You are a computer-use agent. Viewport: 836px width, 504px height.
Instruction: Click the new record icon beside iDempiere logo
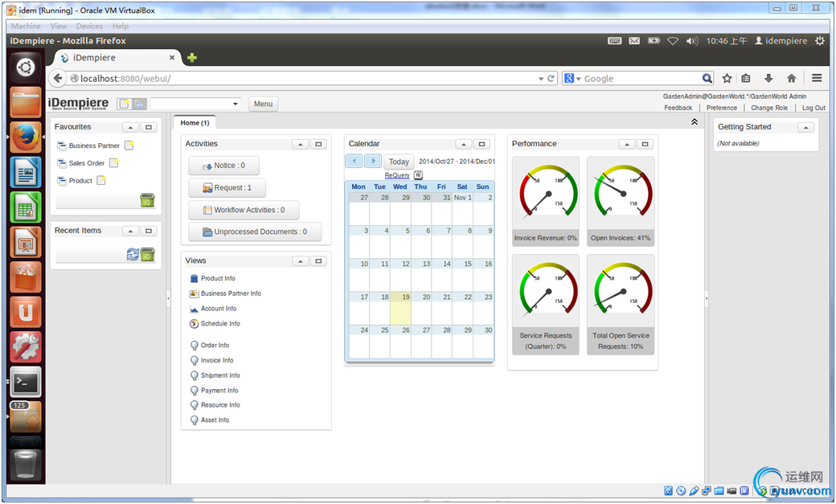click(124, 104)
